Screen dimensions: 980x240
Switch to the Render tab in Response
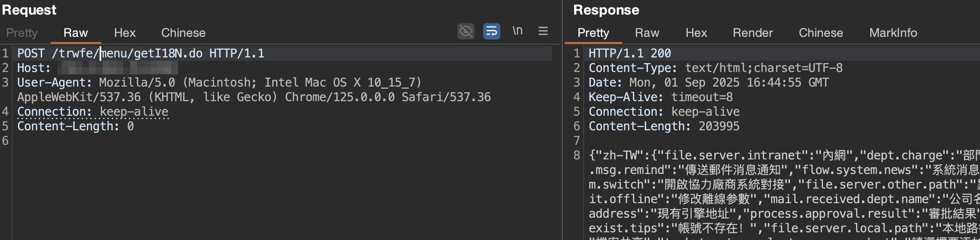pyautogui.click(x=753, y=33)
